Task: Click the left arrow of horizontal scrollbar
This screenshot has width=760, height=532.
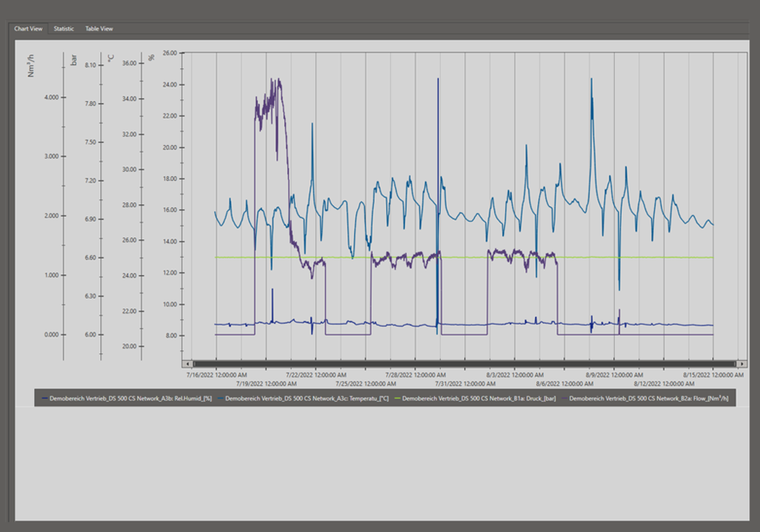Action: coord(188,364)
